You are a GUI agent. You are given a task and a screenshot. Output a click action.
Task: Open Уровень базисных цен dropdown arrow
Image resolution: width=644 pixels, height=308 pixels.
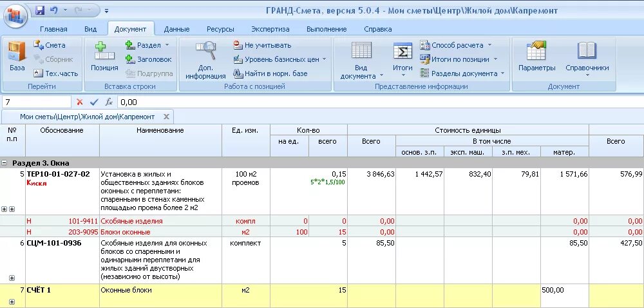[324, 59]
